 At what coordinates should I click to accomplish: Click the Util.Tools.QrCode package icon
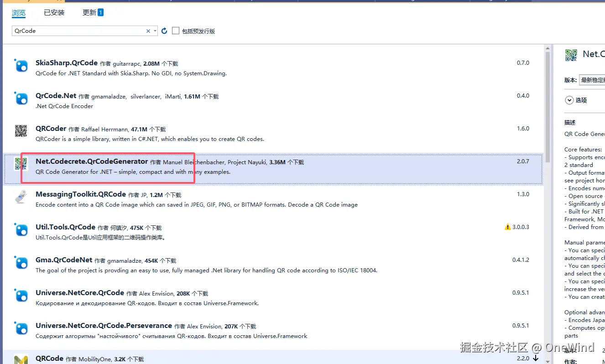(x=21, y=230)
